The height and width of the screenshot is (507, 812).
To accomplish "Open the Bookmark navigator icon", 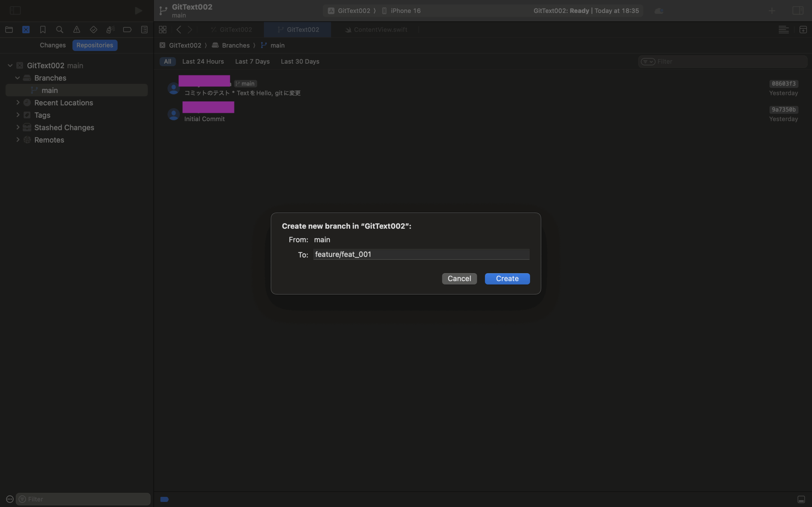I will pyautogui.click(x=43, y=29).
